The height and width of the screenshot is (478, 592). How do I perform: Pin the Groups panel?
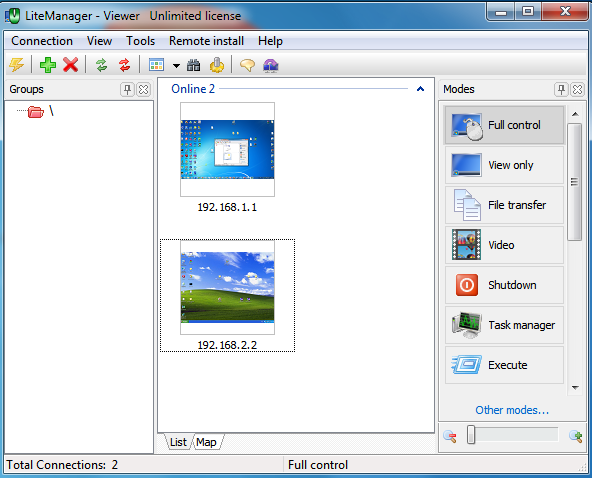(x=127, y=89)
